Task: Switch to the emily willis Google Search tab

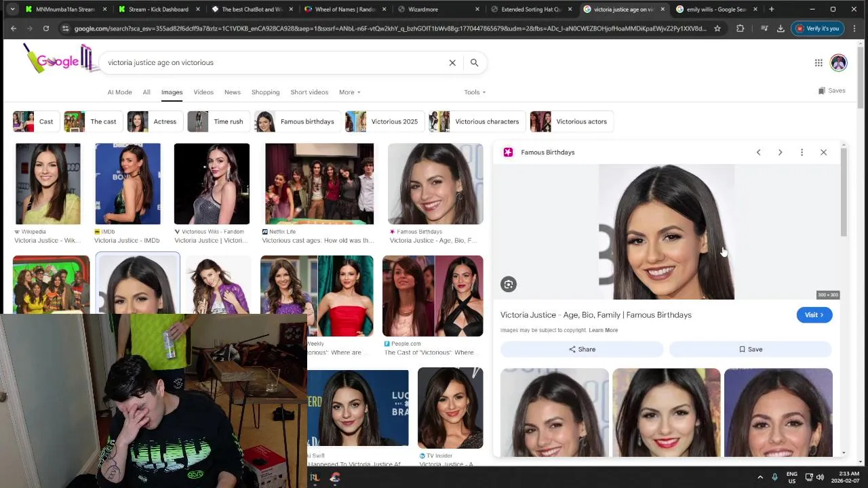Action: pyautogui.click(x=715, y=9)
